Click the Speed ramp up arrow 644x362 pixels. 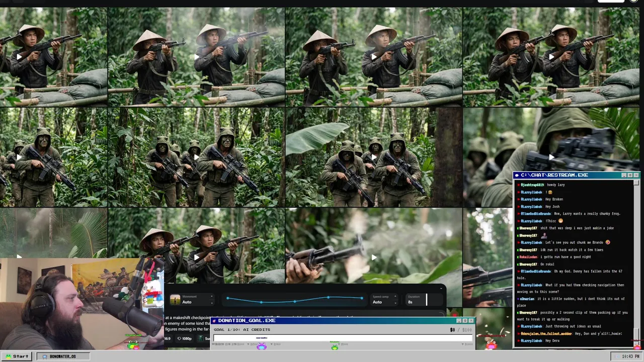[396, 297]
